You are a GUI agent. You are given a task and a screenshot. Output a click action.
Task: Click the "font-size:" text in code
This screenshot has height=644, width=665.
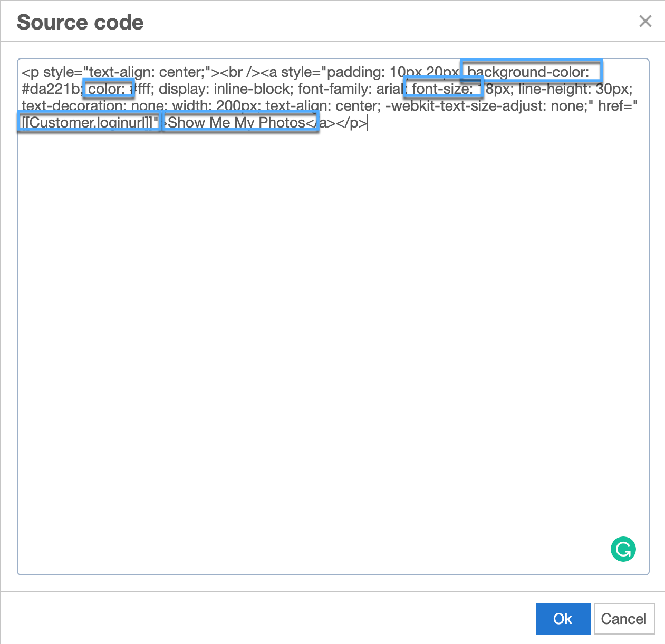coord(442,89)
